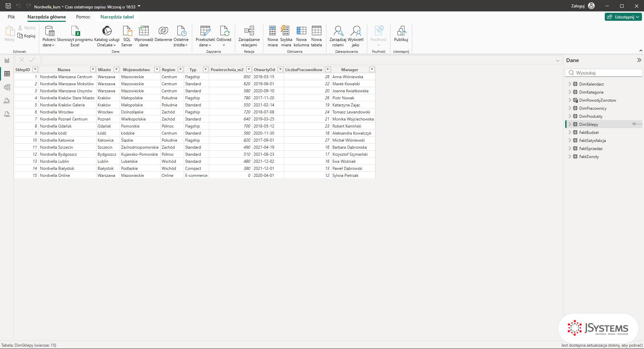Screen dimensions: 644x349
Task: Expand the formula bar chevron
Action: click(x=558, y=61)
